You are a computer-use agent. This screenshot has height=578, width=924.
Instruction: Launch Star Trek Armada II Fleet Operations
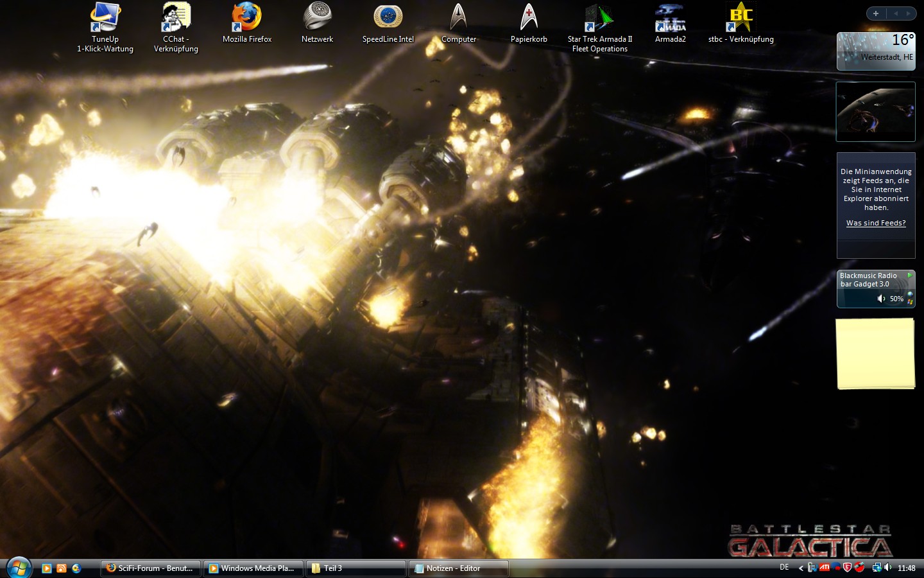pos(599,18)
